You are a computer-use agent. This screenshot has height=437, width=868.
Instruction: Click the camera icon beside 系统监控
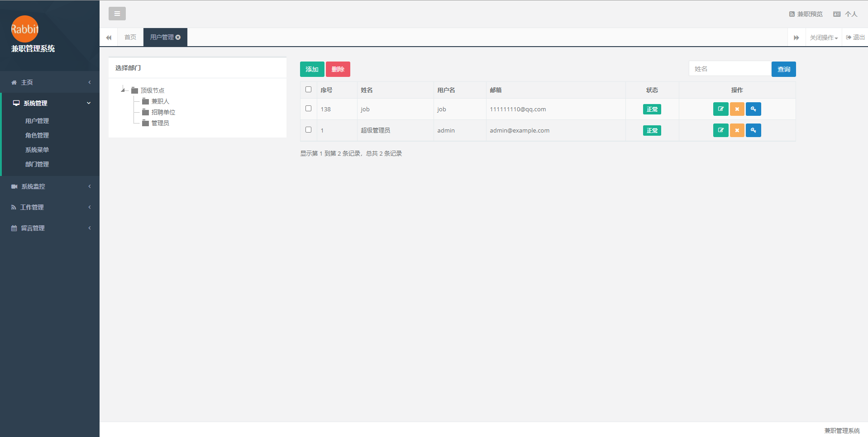[x=14, y=186]
